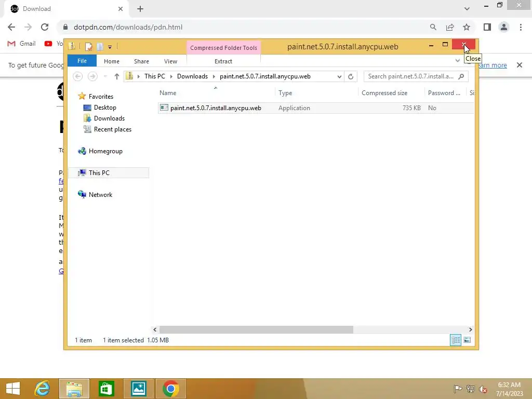Viewport: 532px width, 399px height.
Task: Click the scroll left arrow
Action: pyautogui.click(x=155, y=329)
